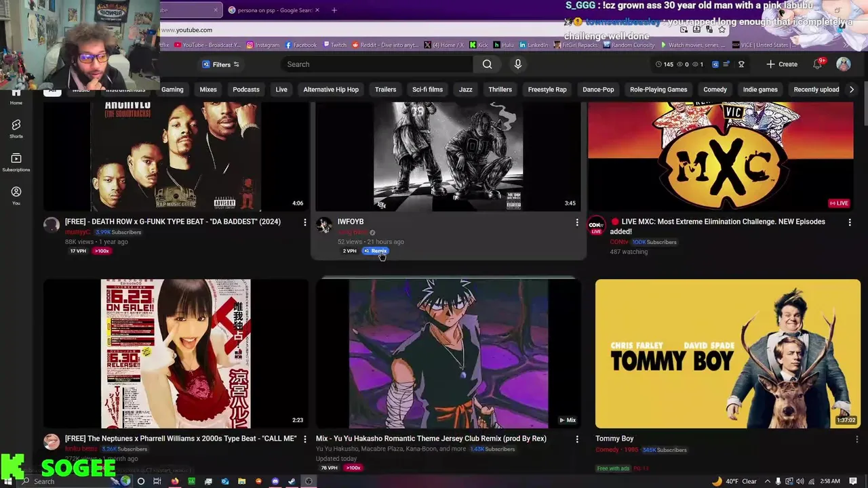Viewport: 868px width, 488px height.
Task: Click the magnifier search button
Action: [487, 64]
